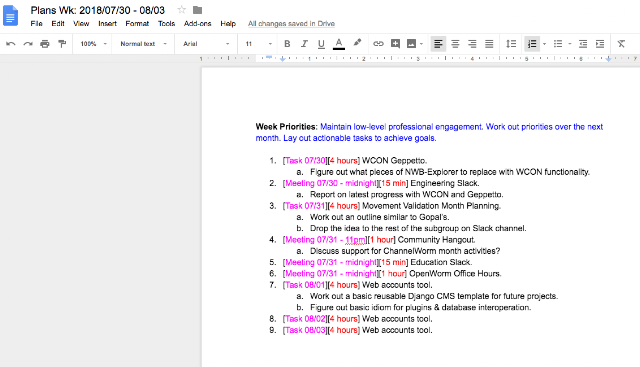The image size is (640, 367).
Task: Select the Paint format roller icon
Action: tap(62, 44)
